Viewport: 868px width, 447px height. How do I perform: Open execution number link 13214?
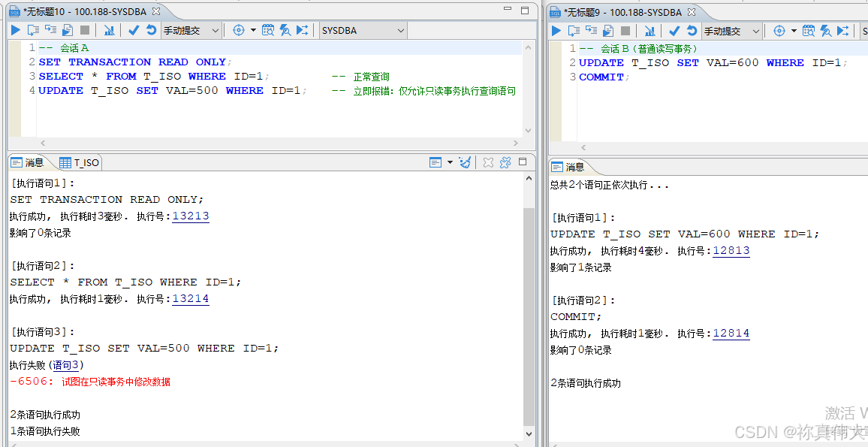[191, 299]
